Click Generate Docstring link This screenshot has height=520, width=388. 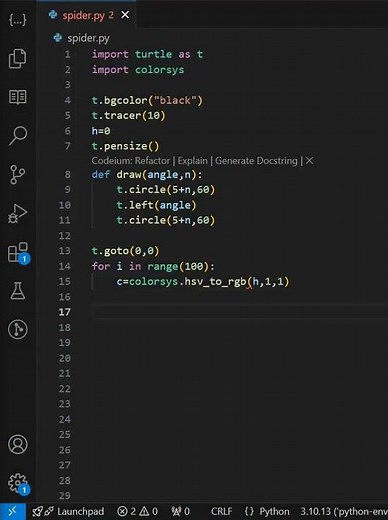256,161
